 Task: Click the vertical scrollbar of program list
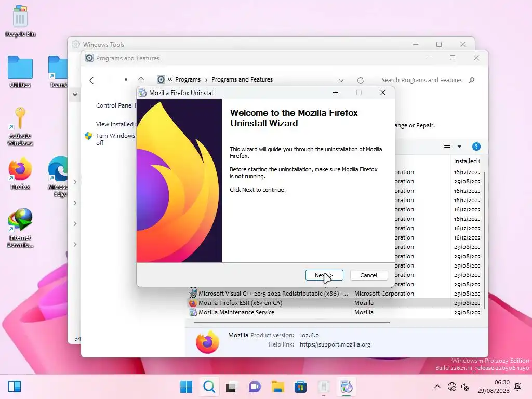tap(484, 240)
